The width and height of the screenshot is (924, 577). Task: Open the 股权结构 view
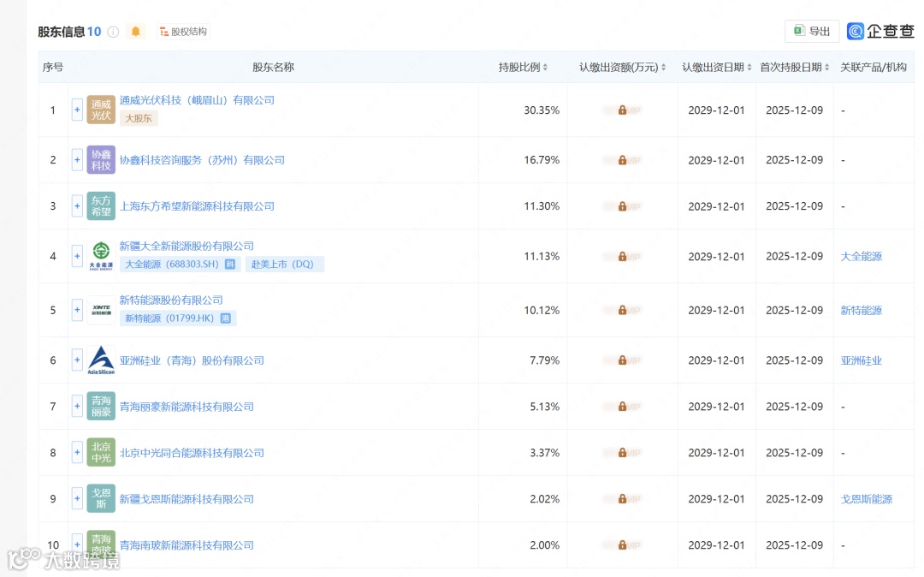click(x=183, y=31)
